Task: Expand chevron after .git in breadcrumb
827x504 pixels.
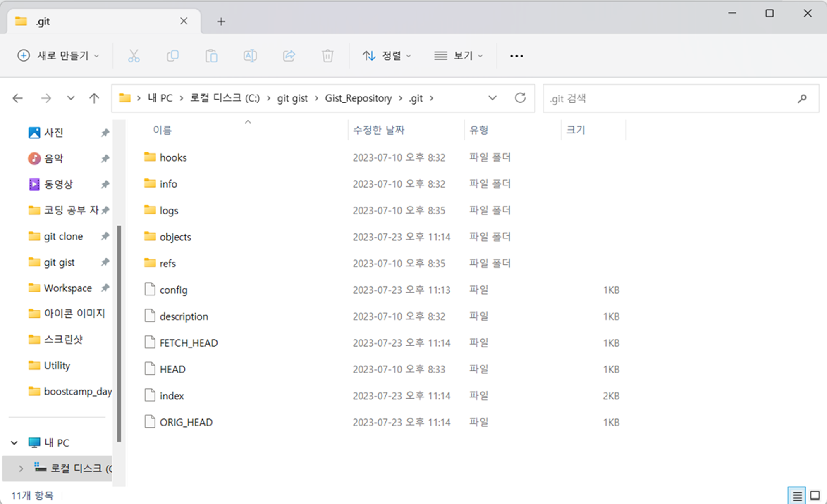Action: pos(431,98)
